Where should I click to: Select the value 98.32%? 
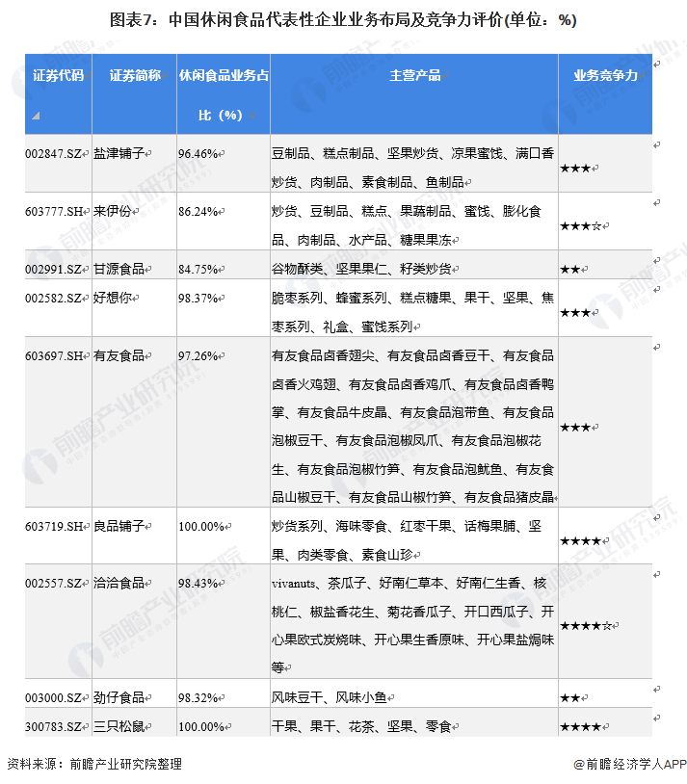[x=198, y=698]
